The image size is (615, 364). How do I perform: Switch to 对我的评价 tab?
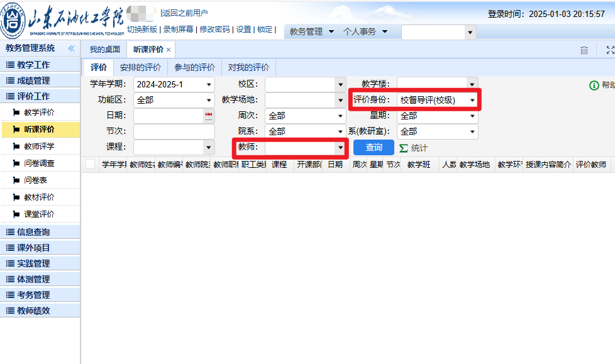pyautogui.click(x=248, y=68)
